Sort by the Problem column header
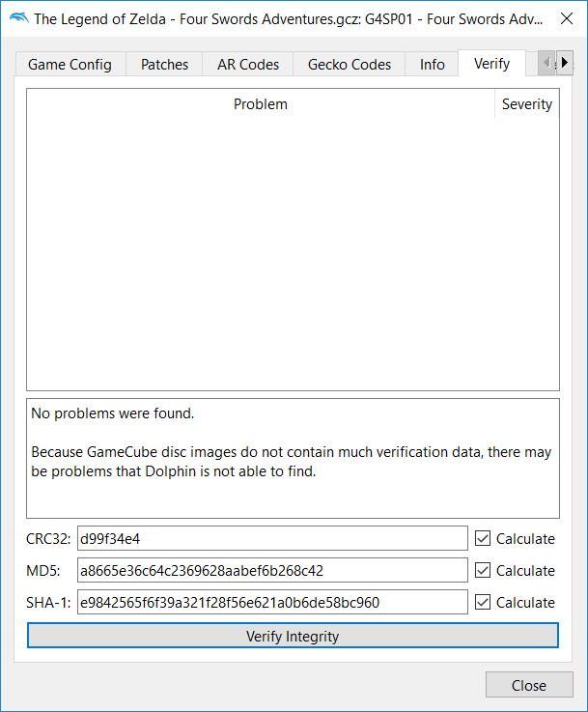 [261, 104]
